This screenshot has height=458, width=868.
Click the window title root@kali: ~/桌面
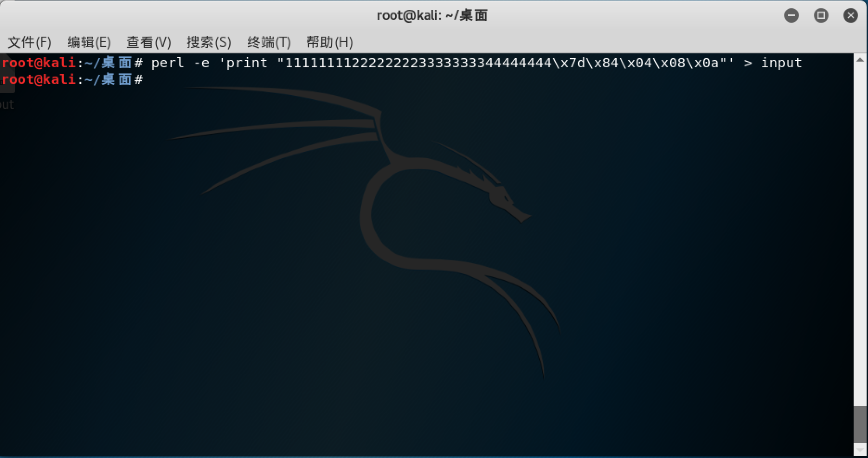coord(432,15)
